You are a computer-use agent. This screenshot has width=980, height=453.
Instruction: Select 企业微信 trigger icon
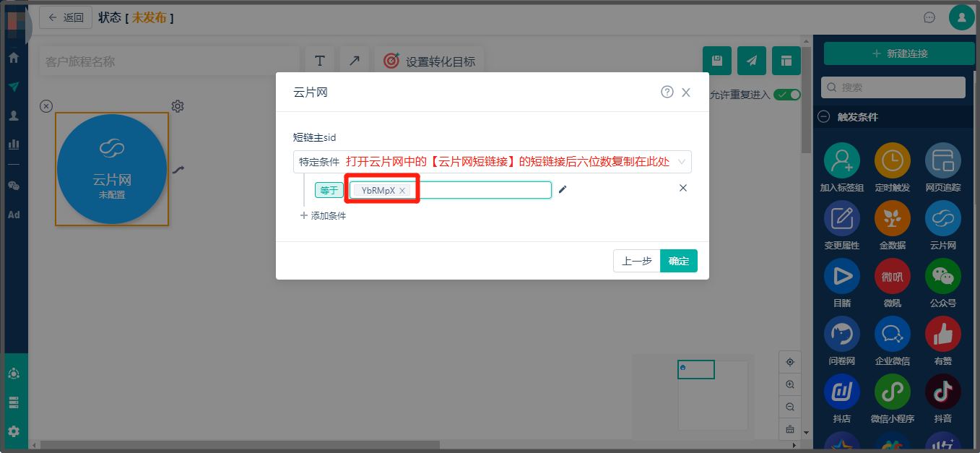click(x=893, y=334)
